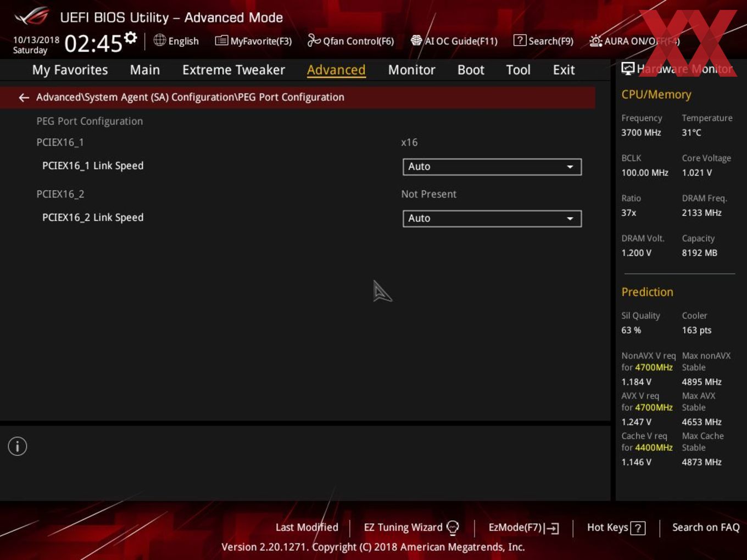Select the PCIEX16_1 Link Speed label
The height and width of the screenshot is (560, 747).
[93, 166]
